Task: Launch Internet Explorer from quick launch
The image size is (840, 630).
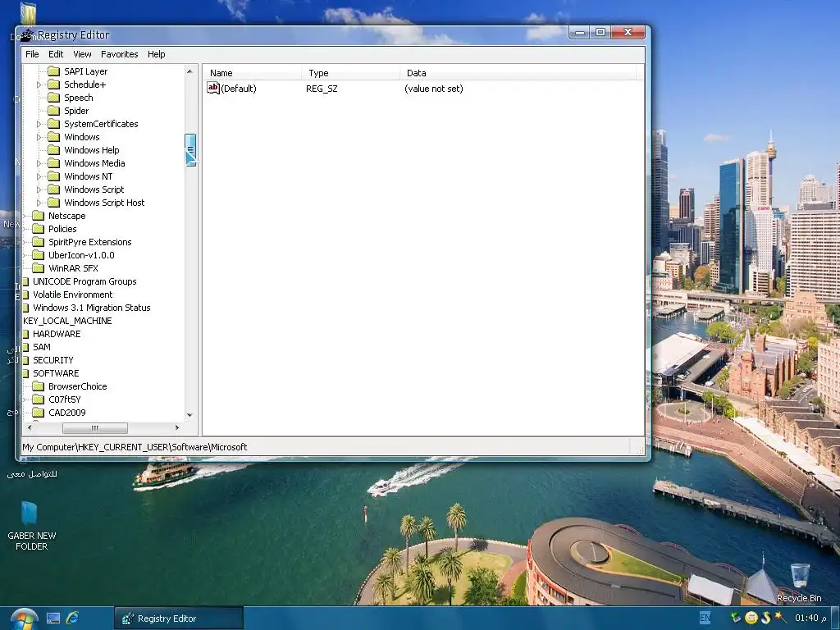Action: pos(72,618)
